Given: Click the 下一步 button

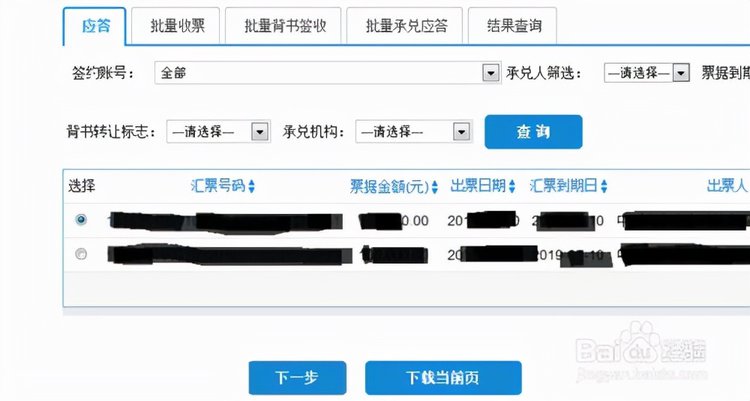Looking at the screenshot, I should click(297, 378).
